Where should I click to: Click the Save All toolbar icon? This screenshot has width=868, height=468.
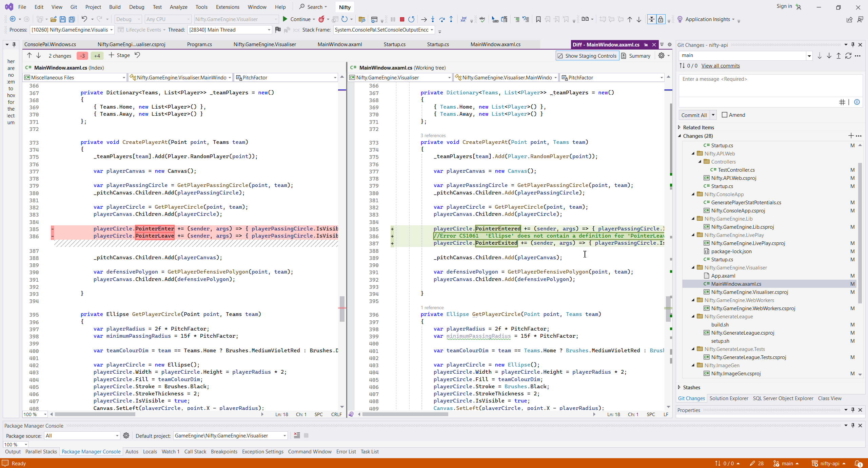coord(72,19)
